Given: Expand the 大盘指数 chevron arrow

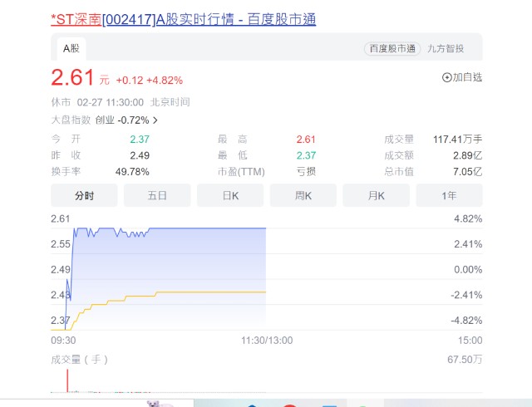Looking at the screenshot, I should (155, 120).
